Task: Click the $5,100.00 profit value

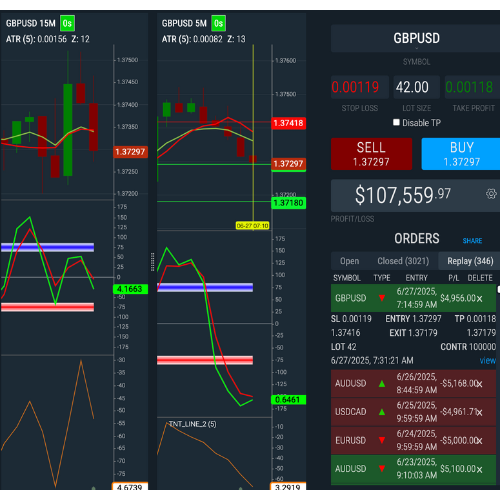Action: pos(458,469)
